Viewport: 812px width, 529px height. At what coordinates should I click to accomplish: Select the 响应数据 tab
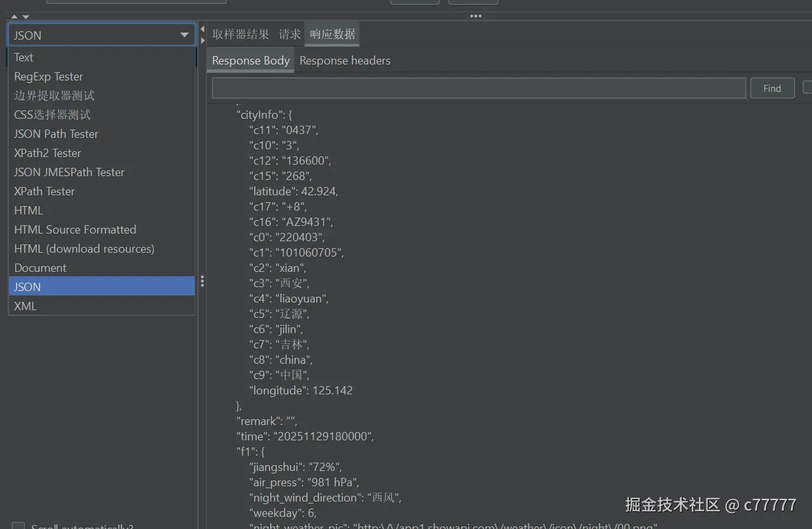point(332,34)
